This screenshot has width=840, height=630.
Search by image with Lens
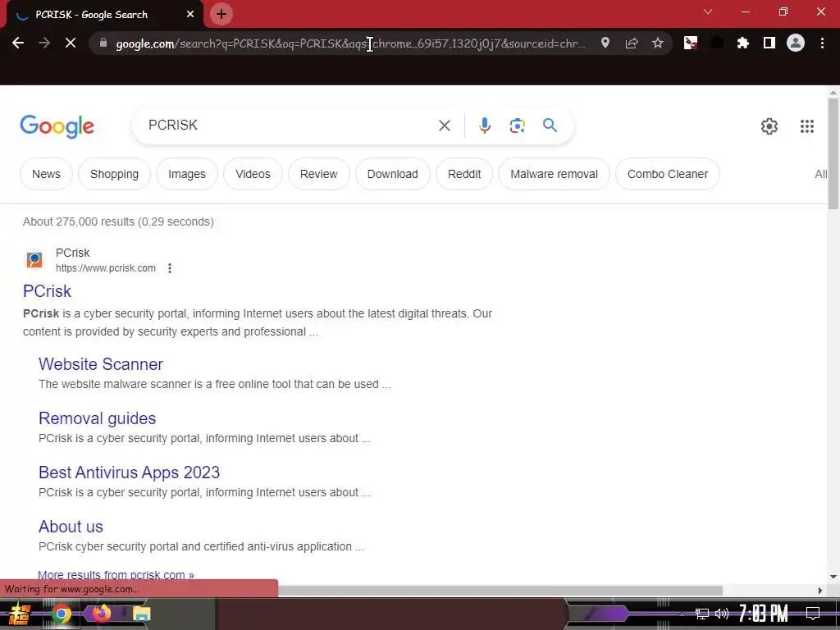pyautogui.click(x=517, y=126)
